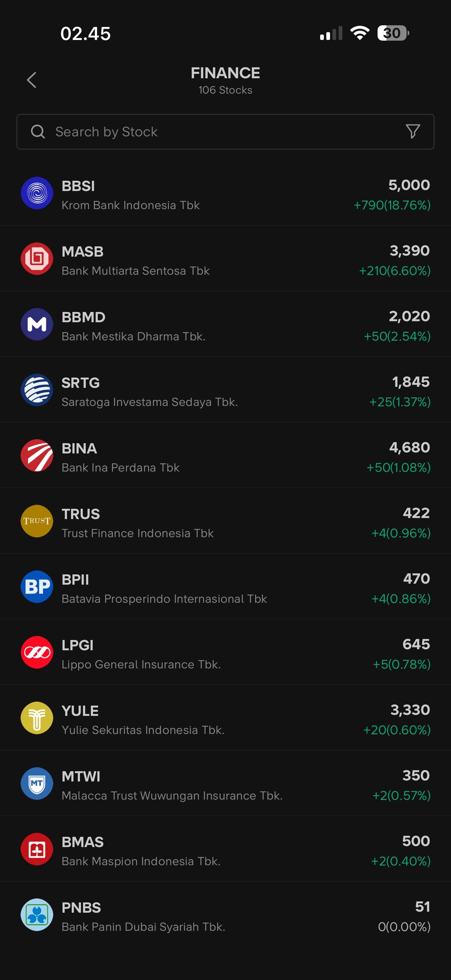Tap the LPGI red logo icon

coord(37,652)
